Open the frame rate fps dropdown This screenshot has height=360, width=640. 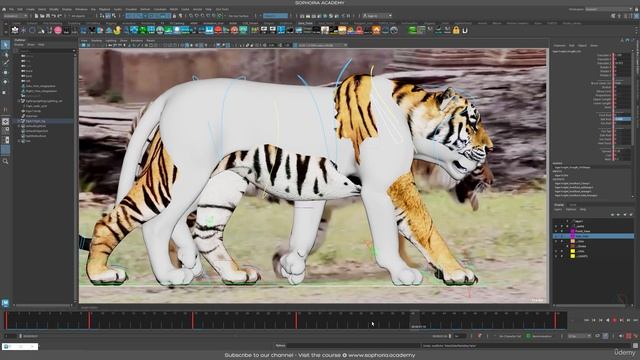579,336
